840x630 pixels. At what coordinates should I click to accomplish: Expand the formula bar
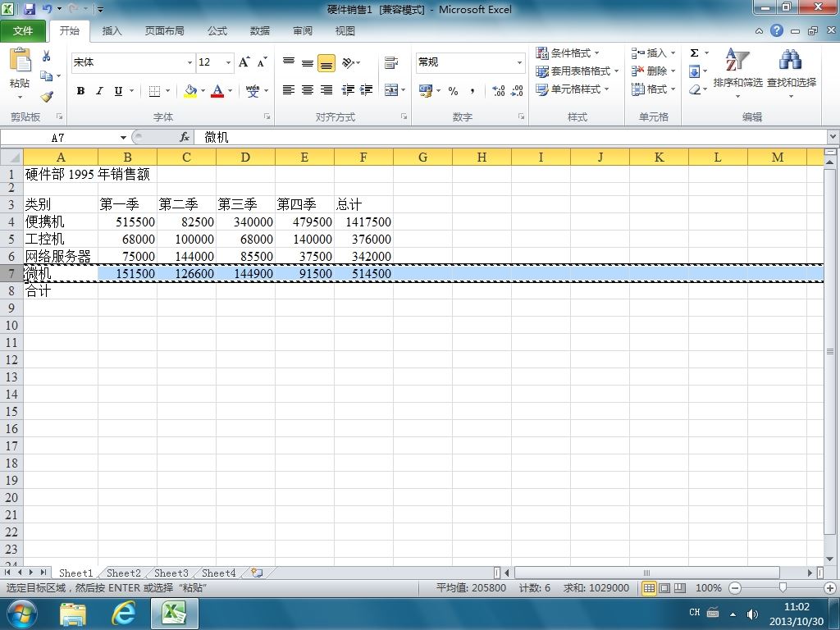coord(833,137)
